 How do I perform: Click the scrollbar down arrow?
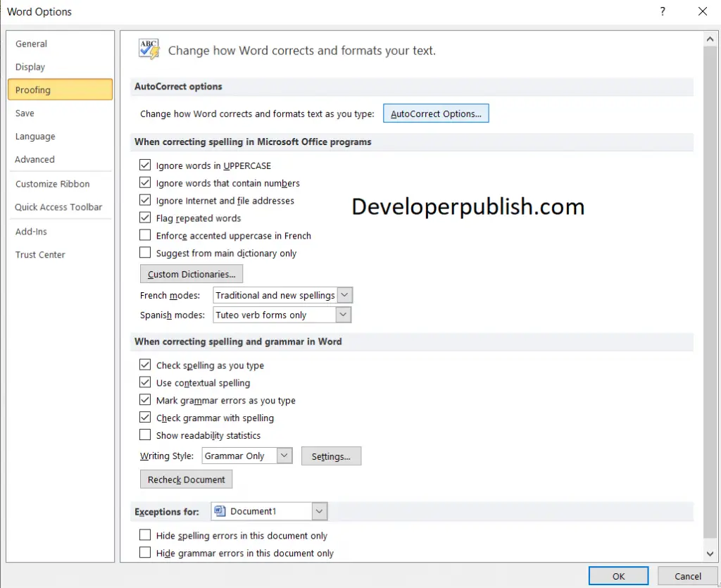710,554
